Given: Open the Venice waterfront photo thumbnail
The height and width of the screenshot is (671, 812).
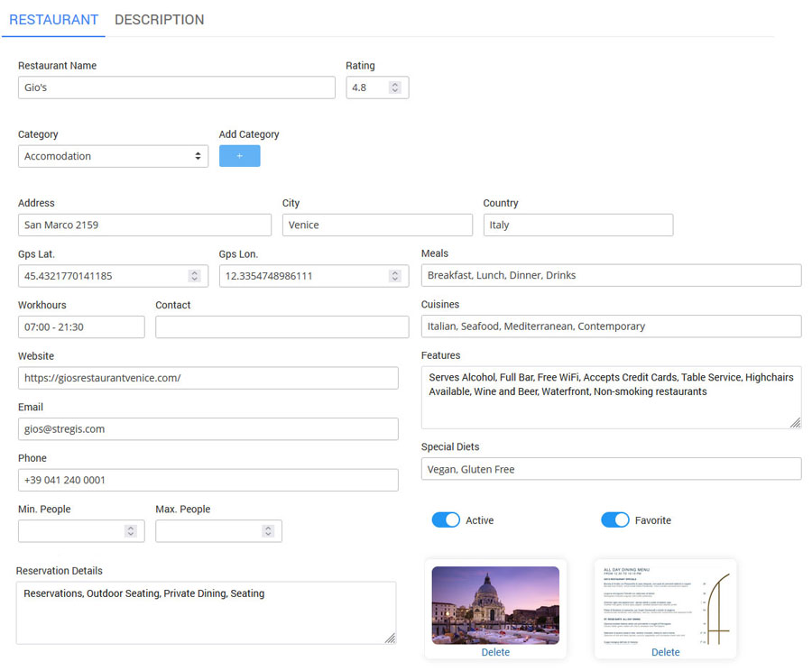Looking at the screenshot, I should [x=495, y=604].
